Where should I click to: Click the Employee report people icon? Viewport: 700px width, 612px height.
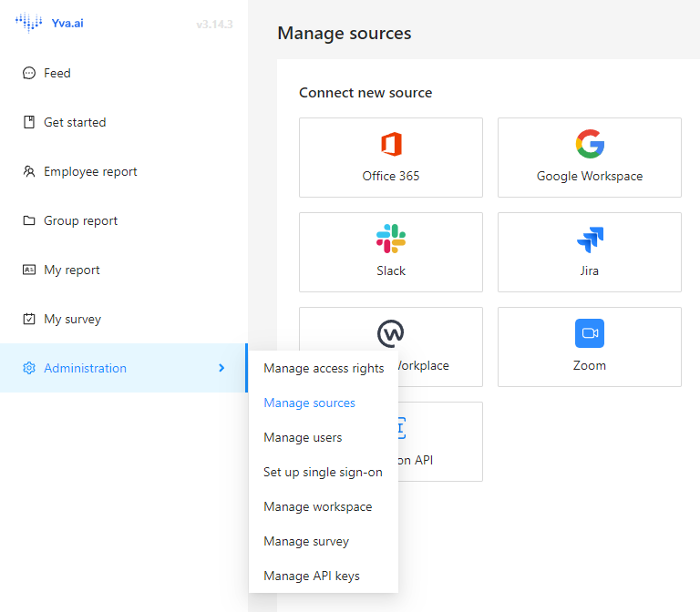pyautogui.click(x=29, y=171)
